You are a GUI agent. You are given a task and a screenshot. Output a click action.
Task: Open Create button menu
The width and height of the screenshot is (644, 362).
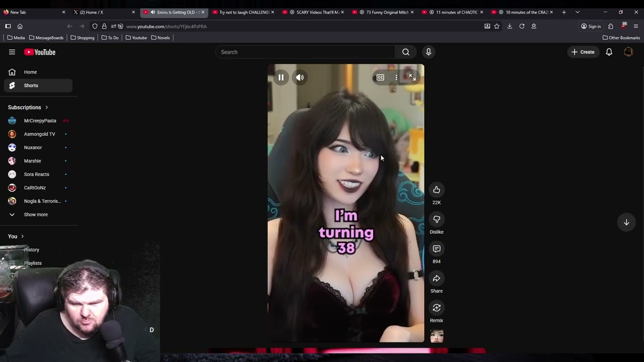coord(583,52)
